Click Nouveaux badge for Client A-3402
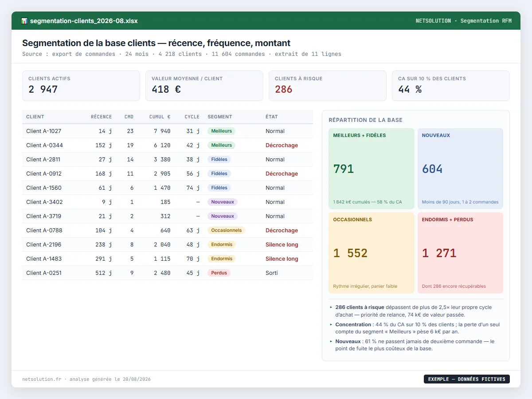This screenshot has width=532, height=399. click(x=223, y=202)
